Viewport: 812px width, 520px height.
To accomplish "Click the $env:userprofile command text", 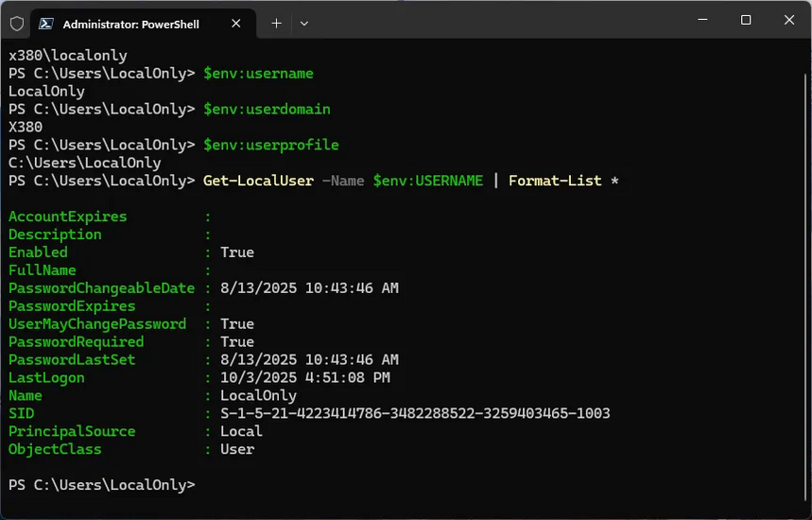I will click(x=270, y=145).
